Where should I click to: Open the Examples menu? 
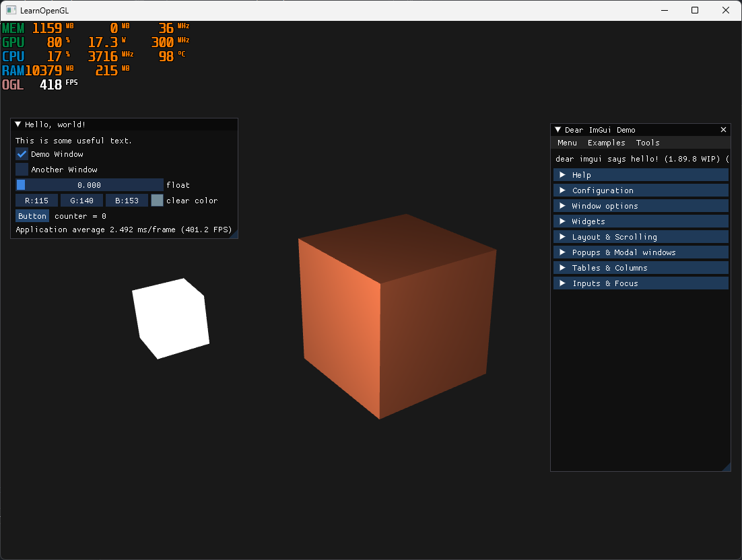606,143
